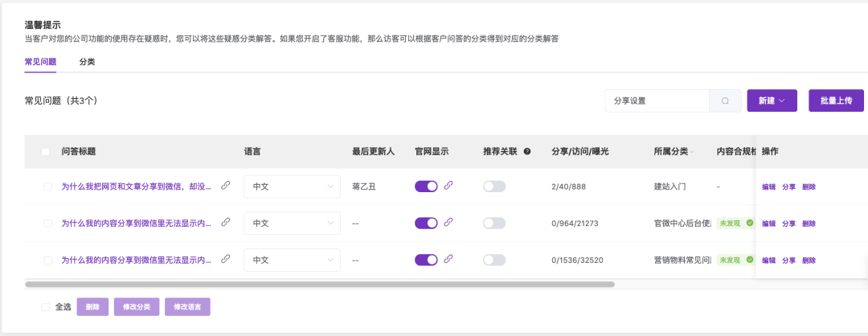Click purple link icon next to first 官网显示 toggle
868x336 pixels.
click(448, 186)
